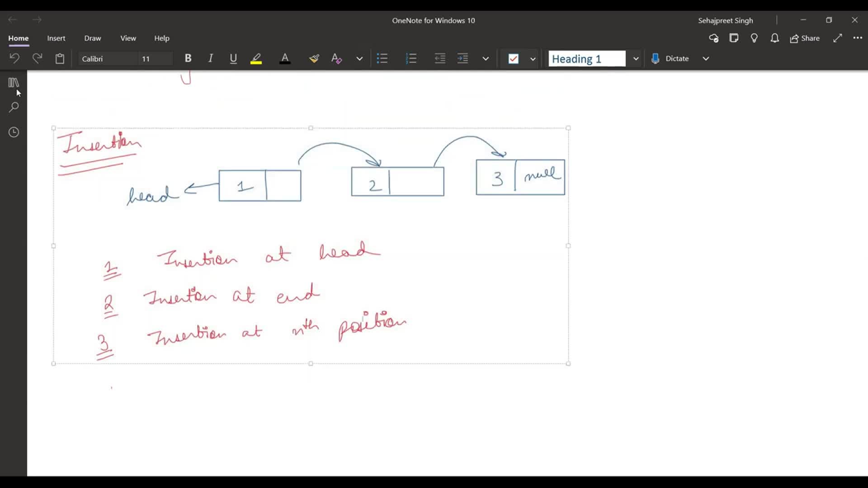Expand the Dictate options chevron
The height and width of the screenshot is (488, 868).
[x=706, y=59]
